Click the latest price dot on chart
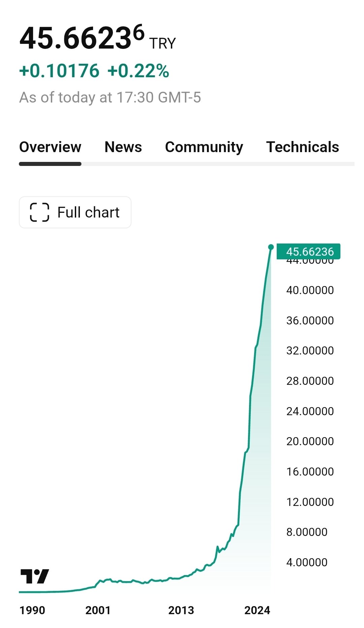Viewport: 364px width, 628px height. [x=271, y=247]
